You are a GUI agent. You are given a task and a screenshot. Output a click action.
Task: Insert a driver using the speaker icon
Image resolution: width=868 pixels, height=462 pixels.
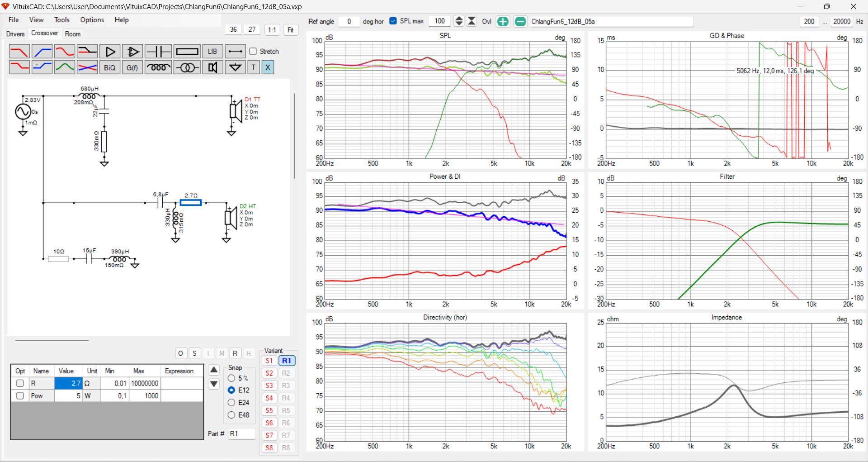point(212,67)
